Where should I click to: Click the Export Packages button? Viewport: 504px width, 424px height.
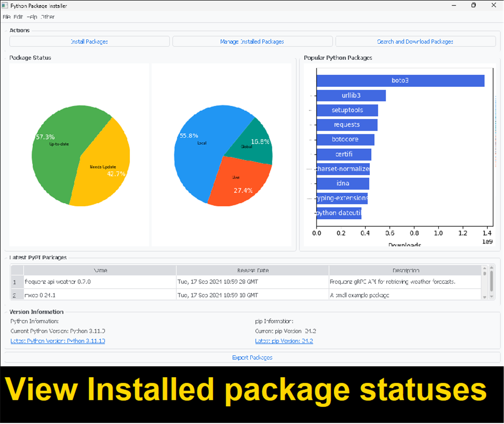[252, 357]
